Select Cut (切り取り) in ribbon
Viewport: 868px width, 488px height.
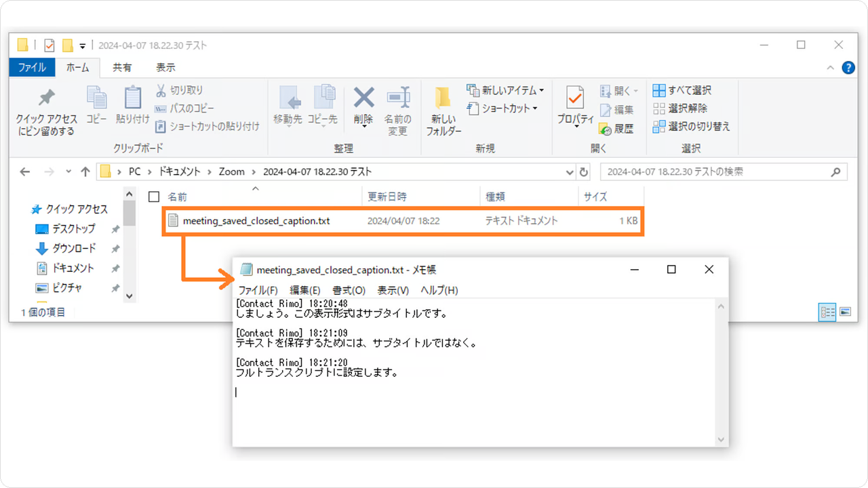[x=179, y=90]
